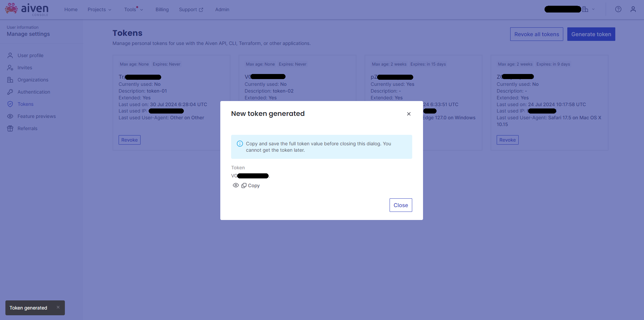Viewport: 644px width, 320px height.
Task: Select the Referrals gift icon
Action: (x=10, y=128)
